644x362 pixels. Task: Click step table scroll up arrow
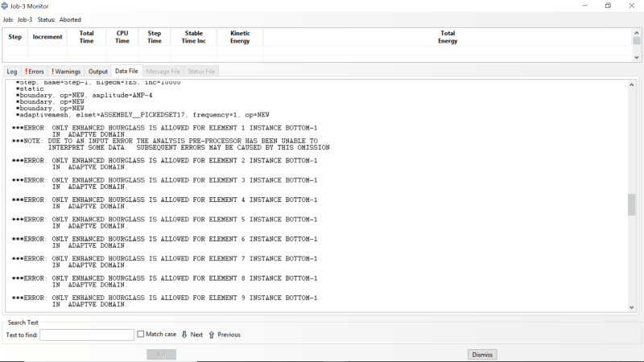click(x=637, y=33)
